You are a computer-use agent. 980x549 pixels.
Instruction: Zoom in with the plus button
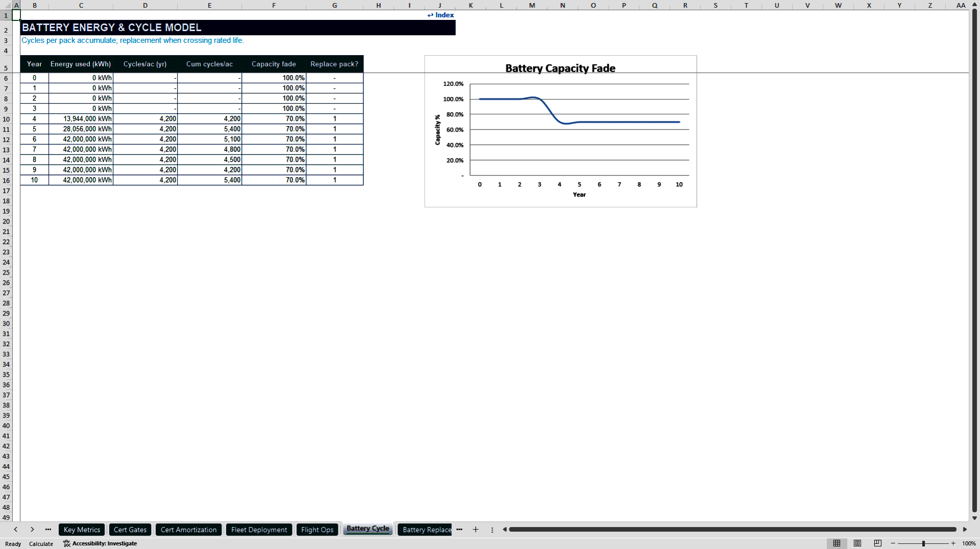point(953,543)
